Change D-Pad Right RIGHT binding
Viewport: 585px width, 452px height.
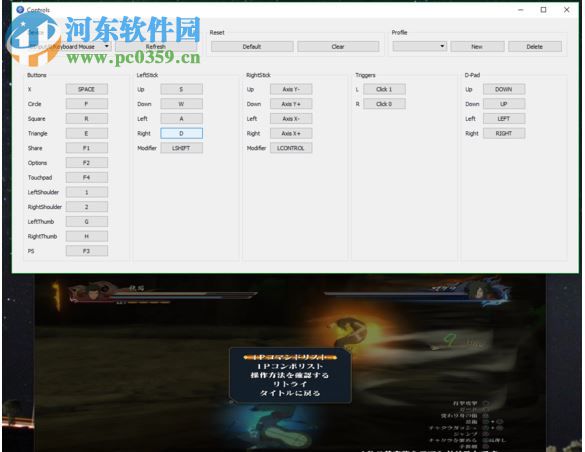click(x=504, y=134)
